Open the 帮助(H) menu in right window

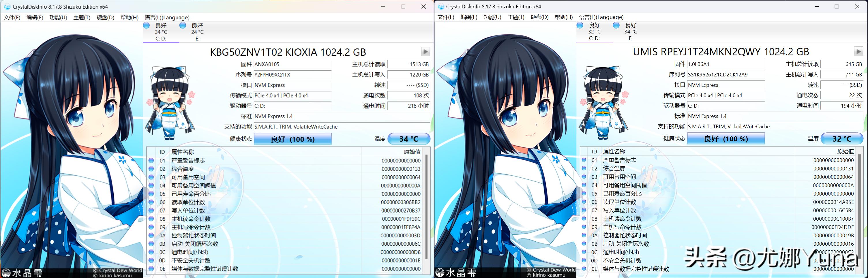coord(564,17)
